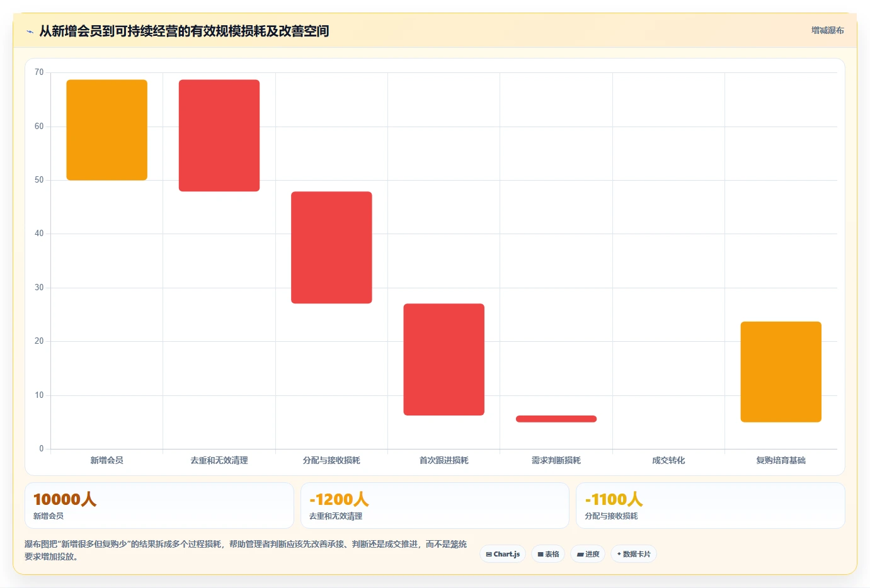Click the footer description starting 瀑布图把
870x588 pixels.
(x=246, y=550)
